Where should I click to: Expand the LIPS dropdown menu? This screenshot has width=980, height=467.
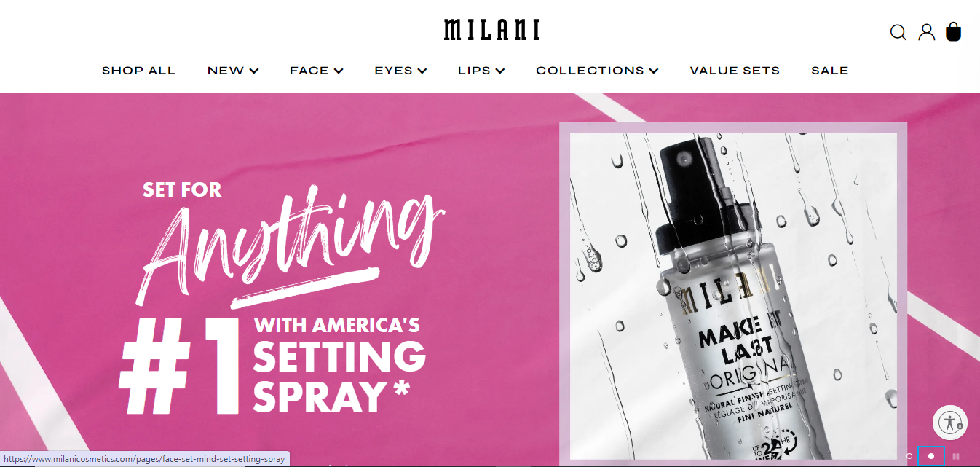click(x=481, y=71)
